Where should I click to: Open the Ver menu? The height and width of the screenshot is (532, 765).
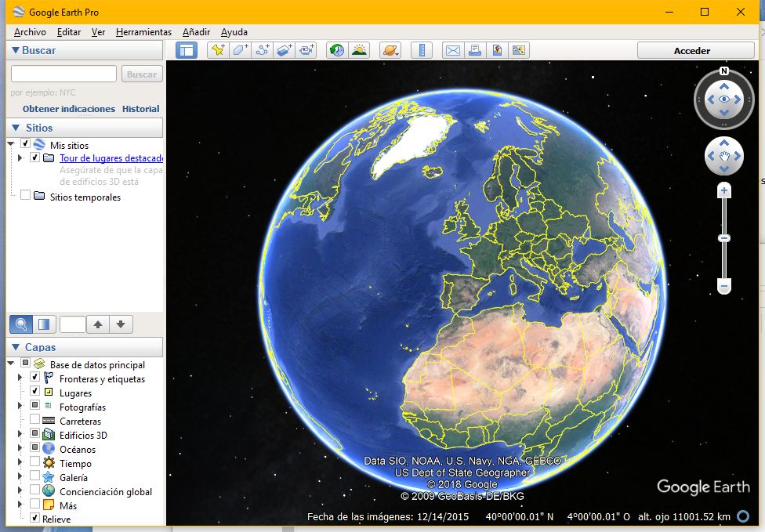98,32
